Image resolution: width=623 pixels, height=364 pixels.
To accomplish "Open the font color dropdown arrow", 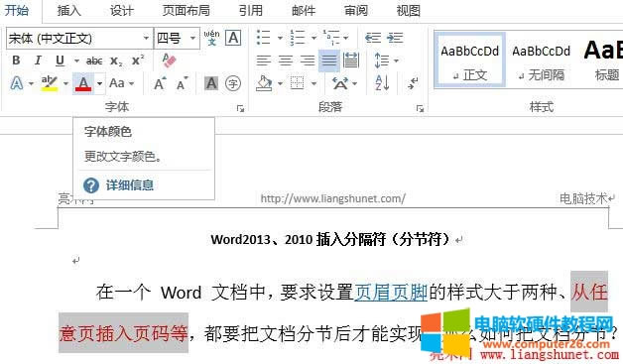I will pyautogui.click(x=100, y=83).
